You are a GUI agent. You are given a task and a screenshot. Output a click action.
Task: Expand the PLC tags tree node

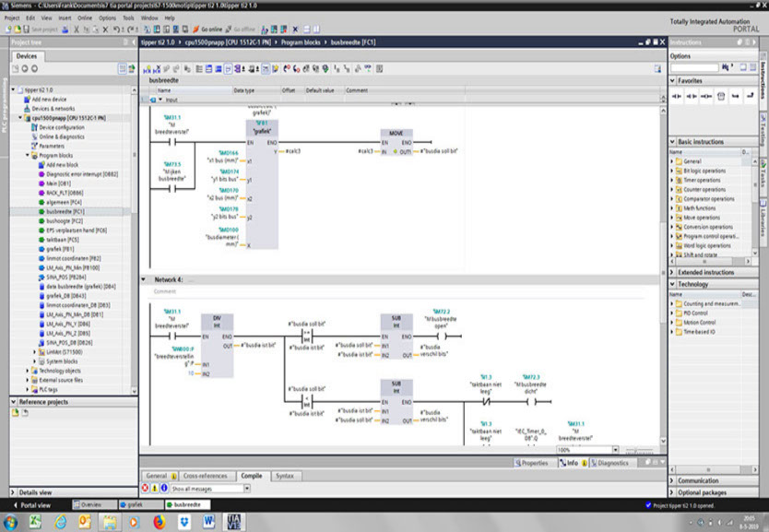click(28, 389)
